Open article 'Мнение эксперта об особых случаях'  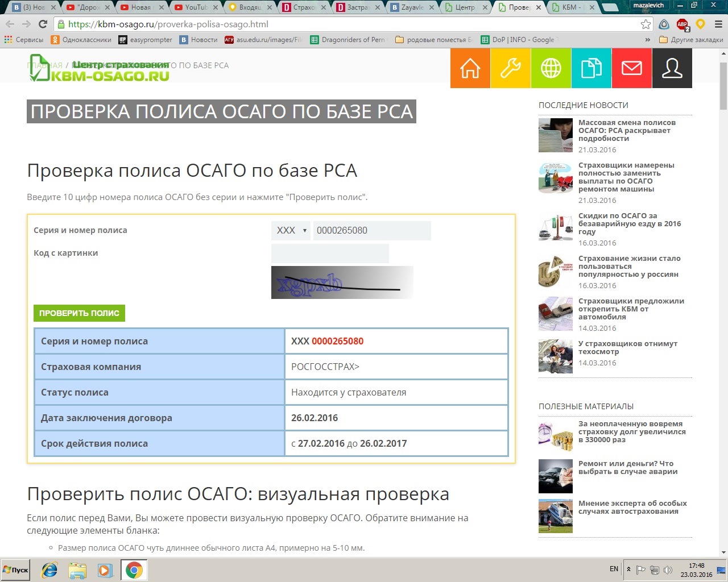(632, 507)
